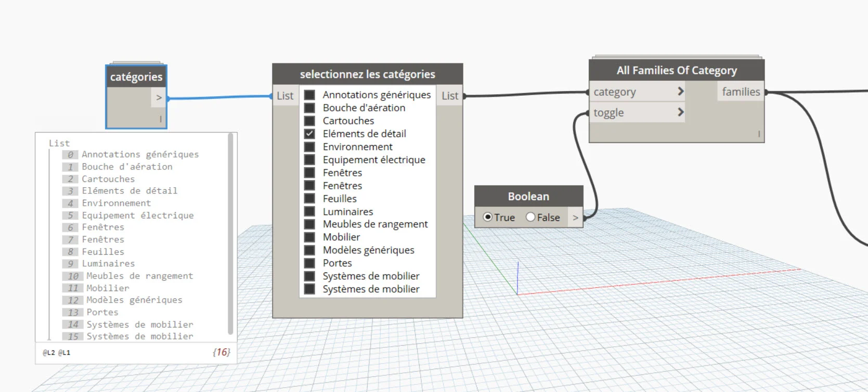The height and width of the screenshot is (392, 868).
Task: Click the Boolean node's output port arrow
Action: [575, 217]
